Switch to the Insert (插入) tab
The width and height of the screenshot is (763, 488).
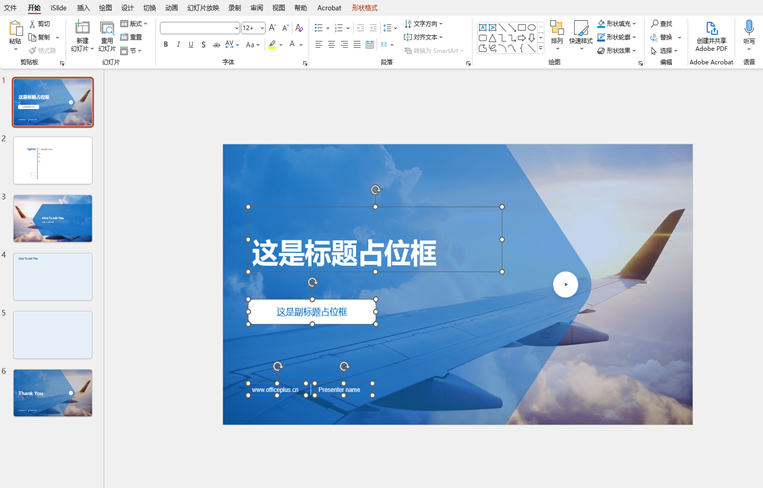[83, 8]
